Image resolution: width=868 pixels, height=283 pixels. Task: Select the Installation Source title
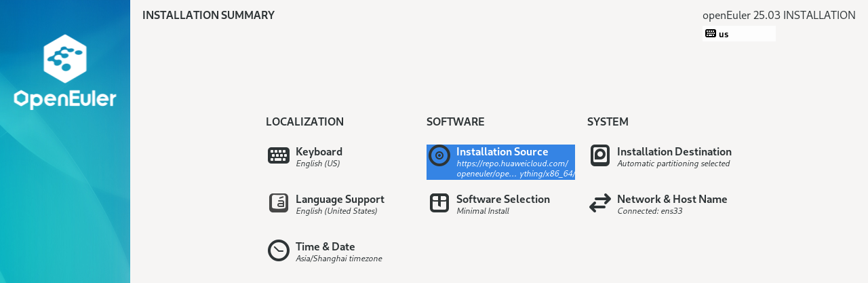pyautogui.click(x=502, y=151)
